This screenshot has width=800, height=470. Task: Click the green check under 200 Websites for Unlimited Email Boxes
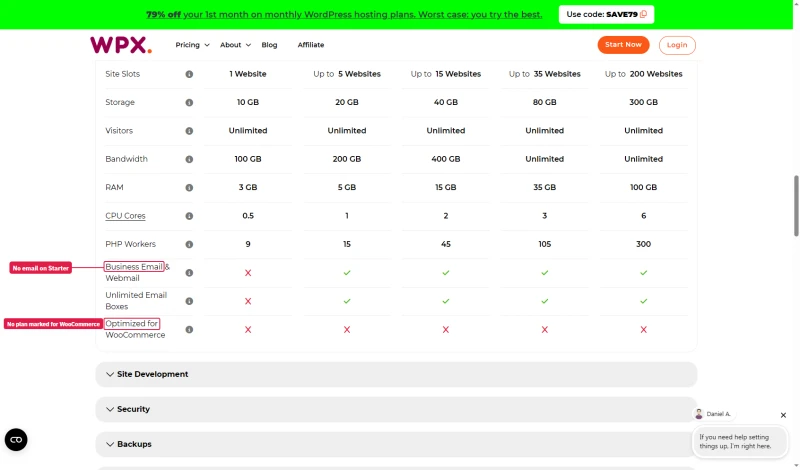[643, 301]
